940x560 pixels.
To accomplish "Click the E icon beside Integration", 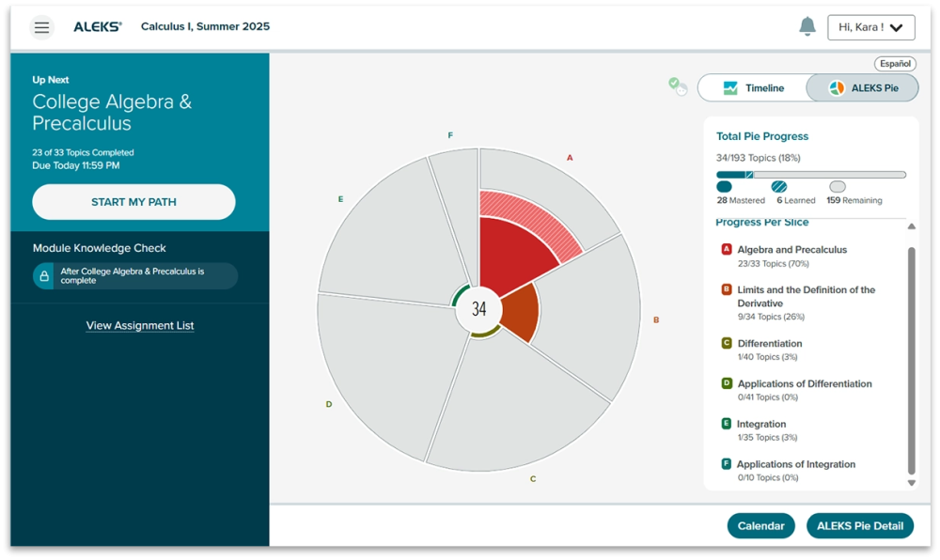I will tap(727, 424).
